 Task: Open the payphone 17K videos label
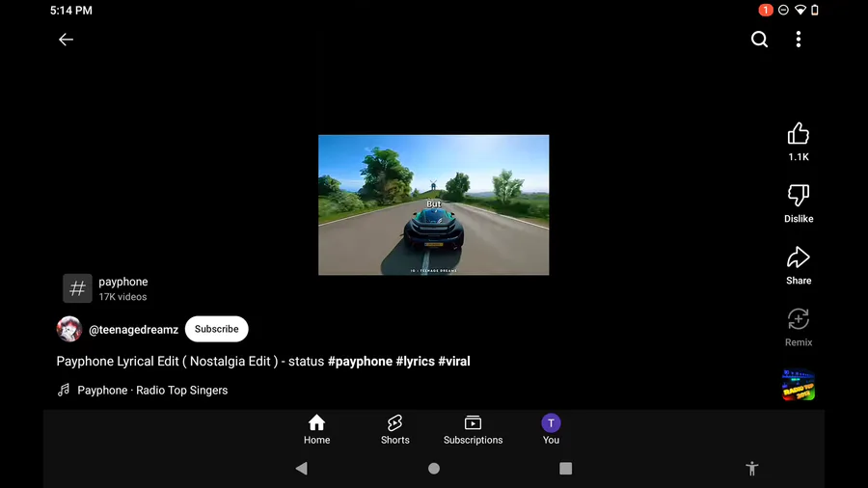(x=122, y=288)
